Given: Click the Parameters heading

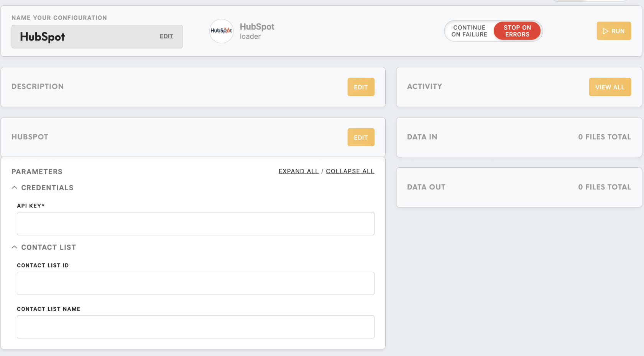Looking at the screenshot, I should [x=37, y=171].
